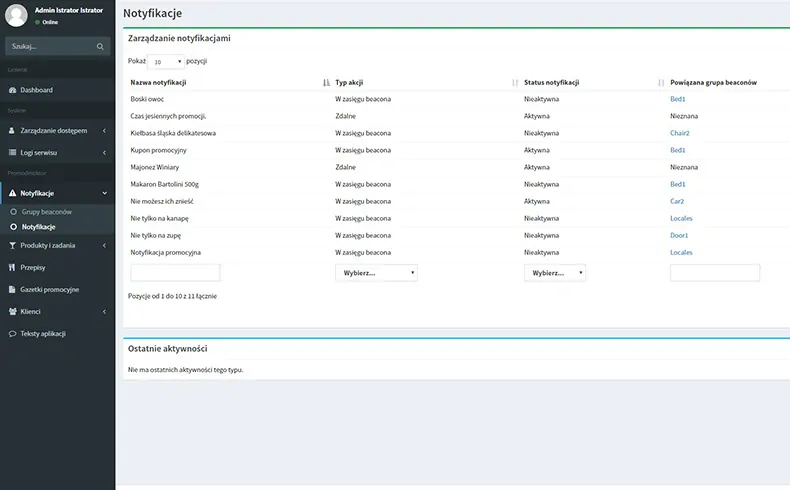The height and width of the screenshot is (490, 790).
Task: Click the Dashboard gauge icon
Action: pos(12,90)
